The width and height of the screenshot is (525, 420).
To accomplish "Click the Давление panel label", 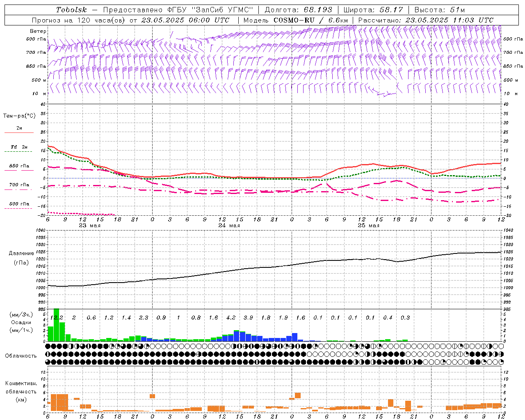I will 21,253.
